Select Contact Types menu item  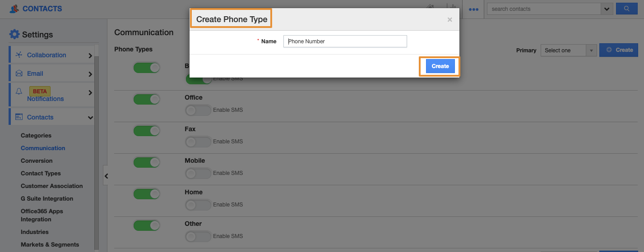[41, 174]
